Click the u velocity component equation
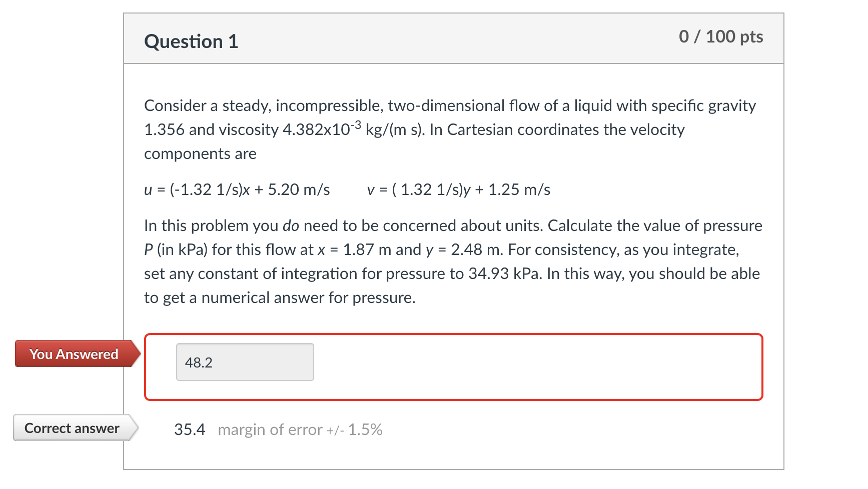The height and width of the screenshot is (489, 868). [237, 189]
